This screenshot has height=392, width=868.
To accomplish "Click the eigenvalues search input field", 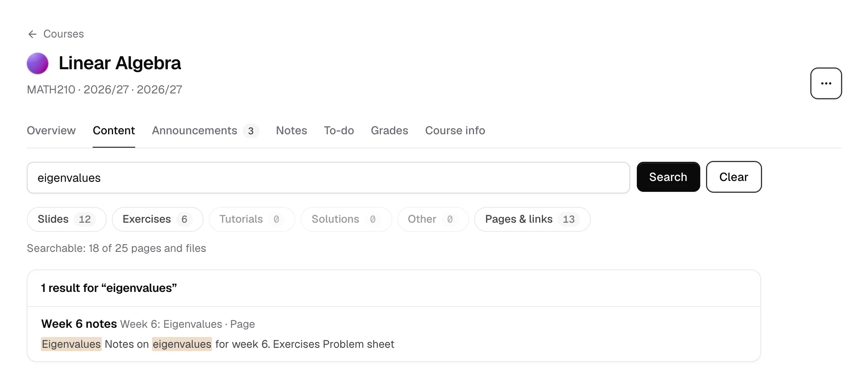I will [x=328, y=178].
